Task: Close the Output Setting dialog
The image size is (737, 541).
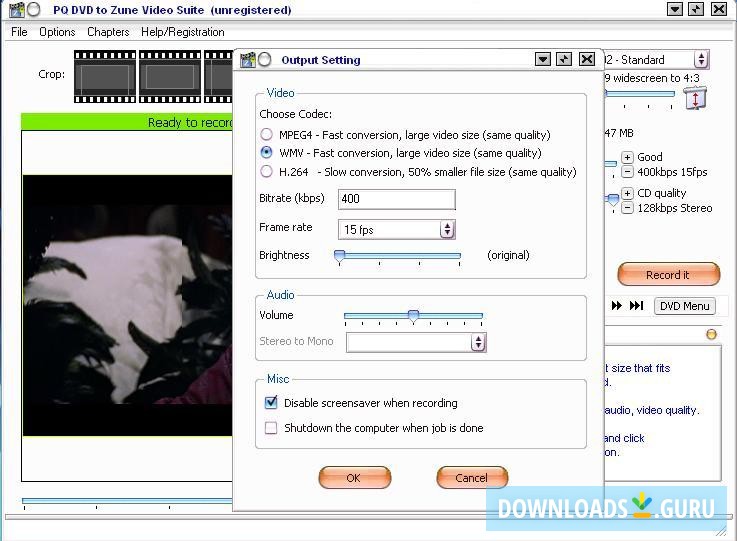Action: click(x=587, y=59)
